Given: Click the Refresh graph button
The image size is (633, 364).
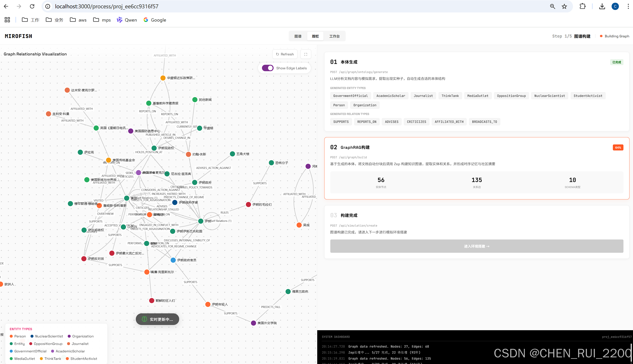Looking at the screenshot, I should click(285, 54).
